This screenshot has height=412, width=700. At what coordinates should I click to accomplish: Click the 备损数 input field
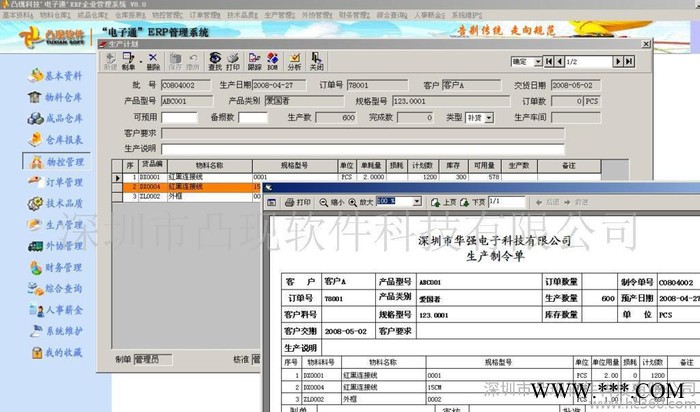(253, 117)
